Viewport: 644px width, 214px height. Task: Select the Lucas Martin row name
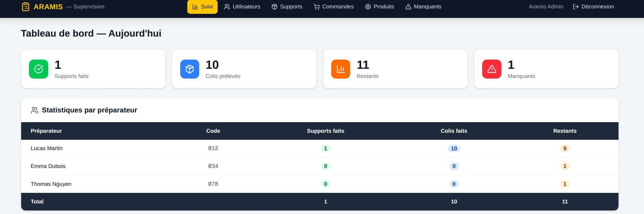coord(47,148)
